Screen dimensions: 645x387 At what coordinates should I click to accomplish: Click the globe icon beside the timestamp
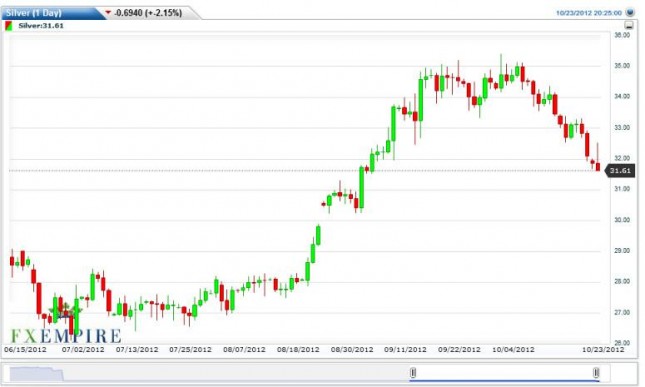pos(630,12)
